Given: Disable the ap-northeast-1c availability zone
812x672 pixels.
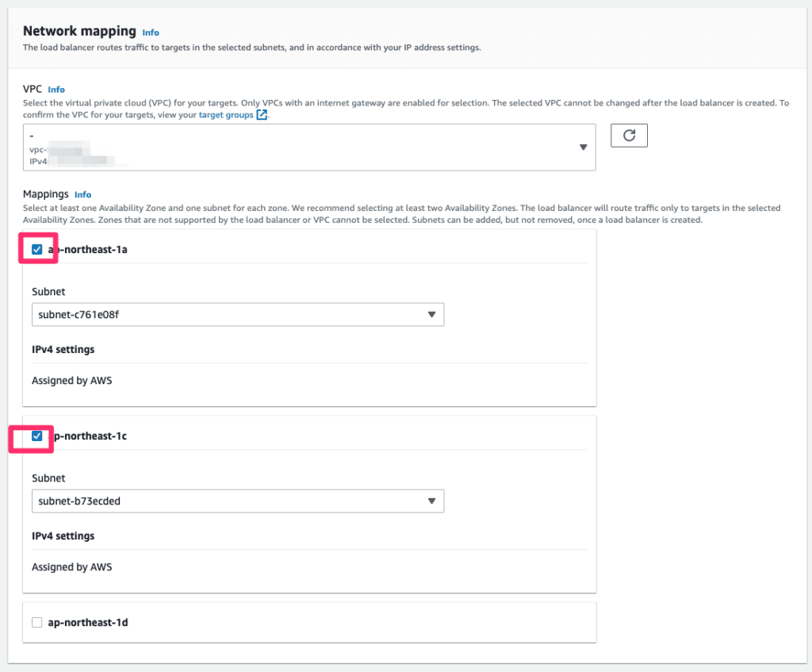Looking at the screenshot, I should tap(36, 436).
